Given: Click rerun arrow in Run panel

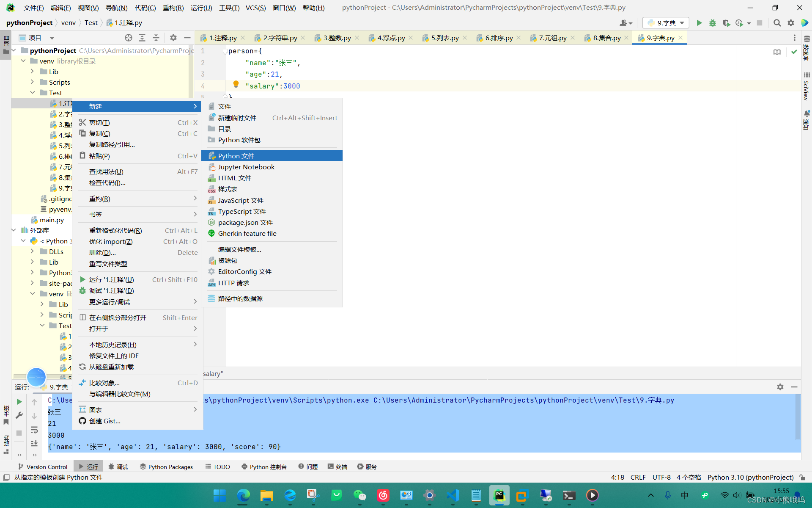Looking at the screenshot, I should (19, 401).
